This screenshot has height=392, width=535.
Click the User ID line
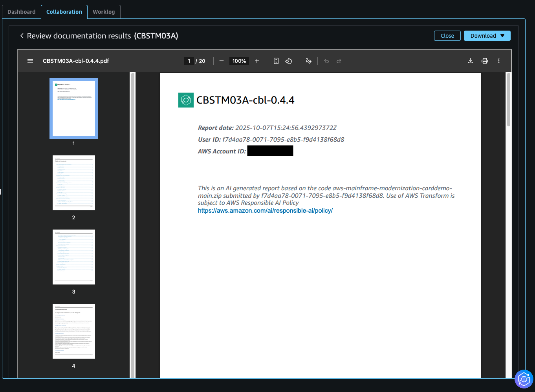click(271, 140)
